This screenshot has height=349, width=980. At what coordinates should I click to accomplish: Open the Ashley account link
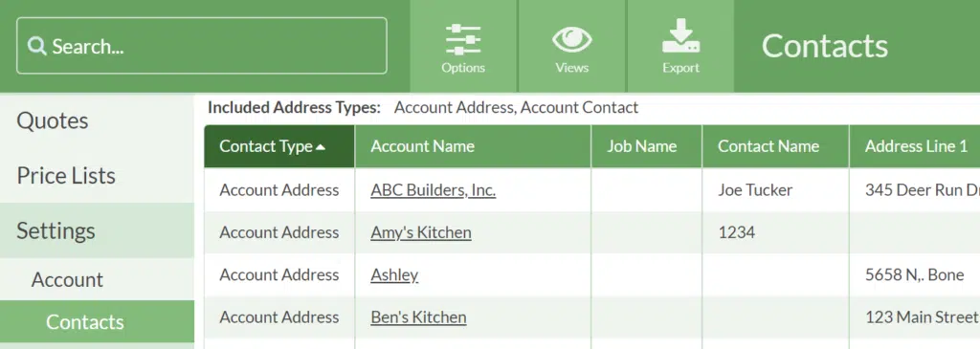click(x=394, y=274)
